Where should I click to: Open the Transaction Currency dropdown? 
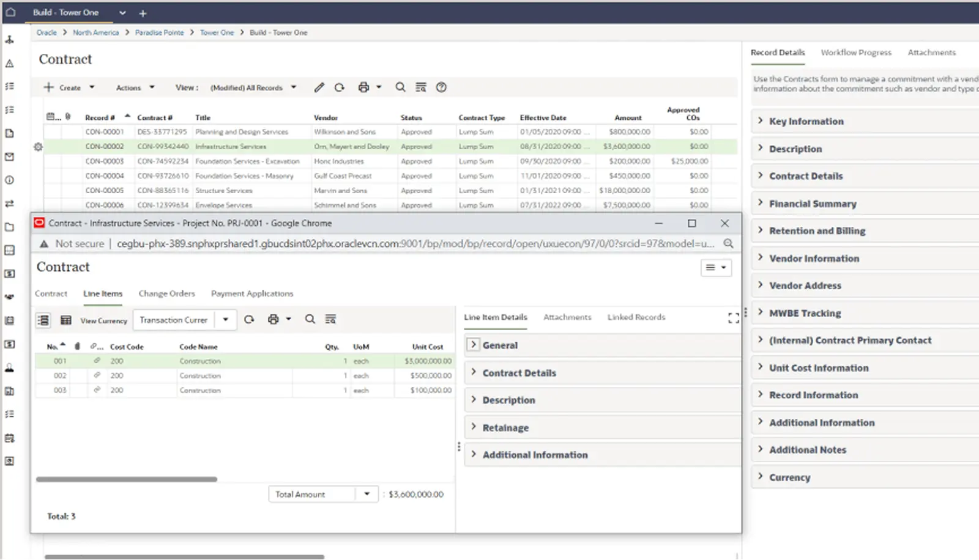[226, 319]
